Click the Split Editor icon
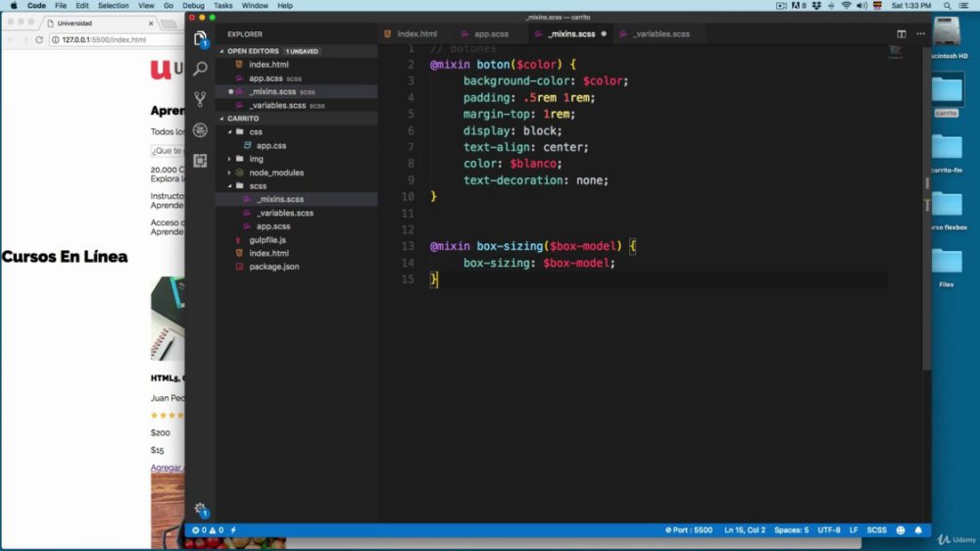 coord(902,33)
